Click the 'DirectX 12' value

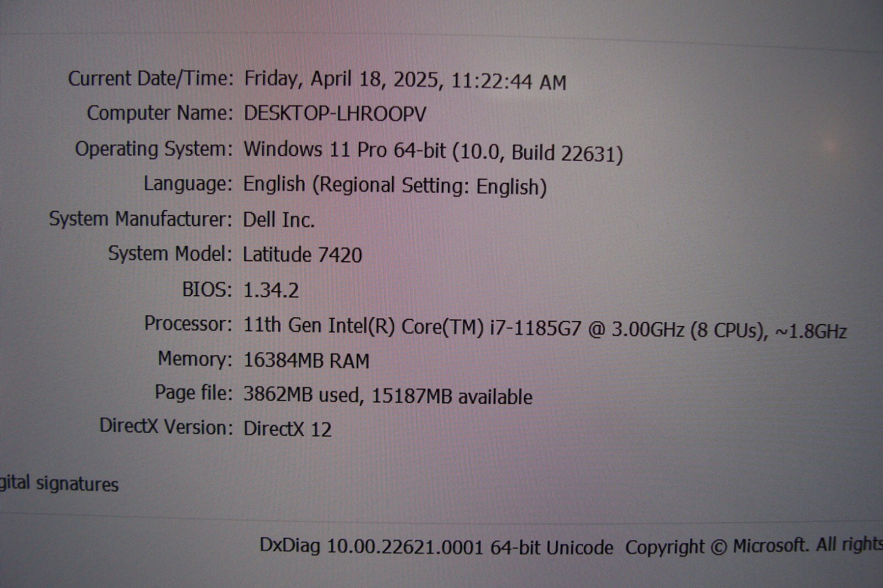288,429
